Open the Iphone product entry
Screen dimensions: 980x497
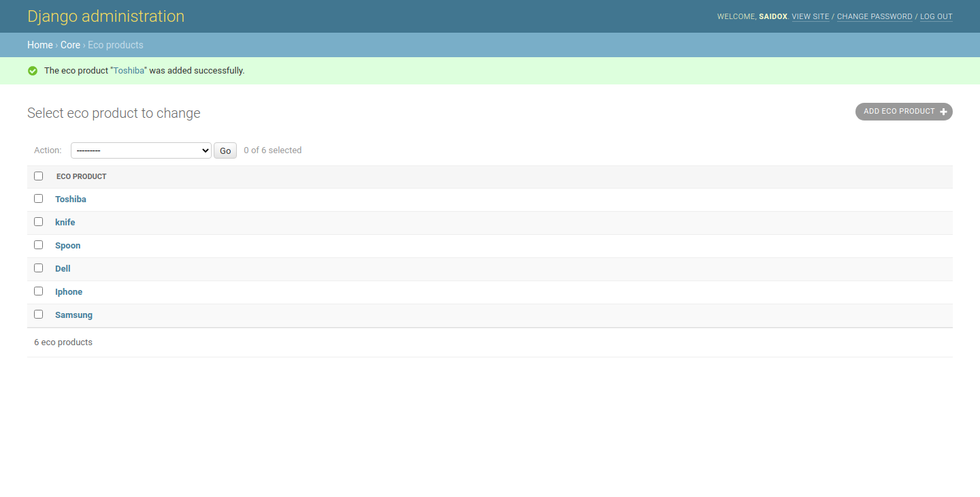[69, 292]
